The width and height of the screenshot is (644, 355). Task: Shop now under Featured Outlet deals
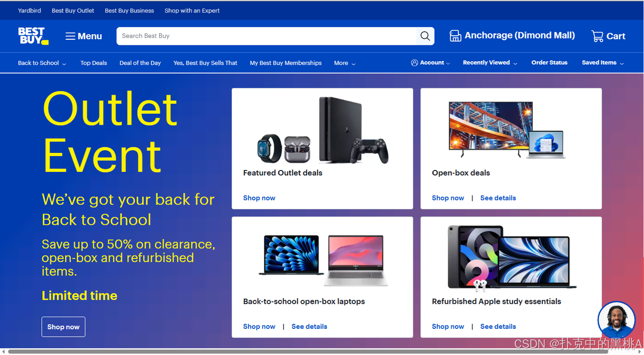coord(259,198)
